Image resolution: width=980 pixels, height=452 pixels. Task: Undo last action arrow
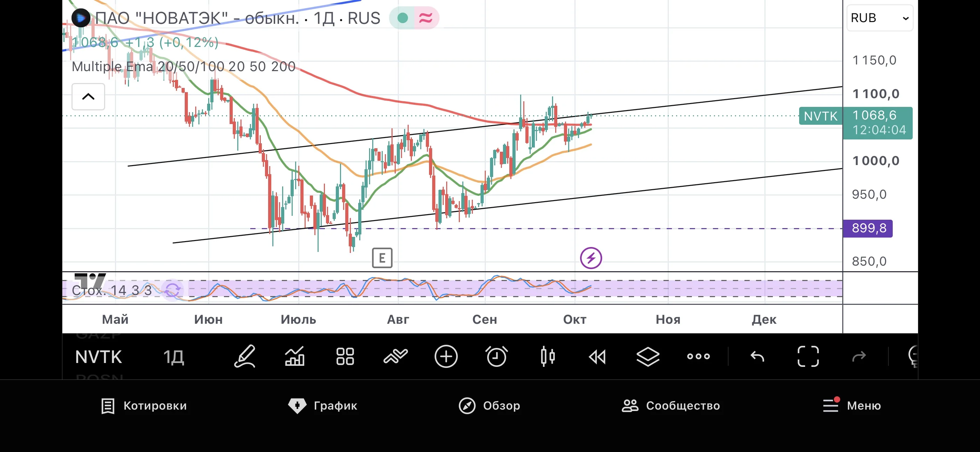click(757, 356)
